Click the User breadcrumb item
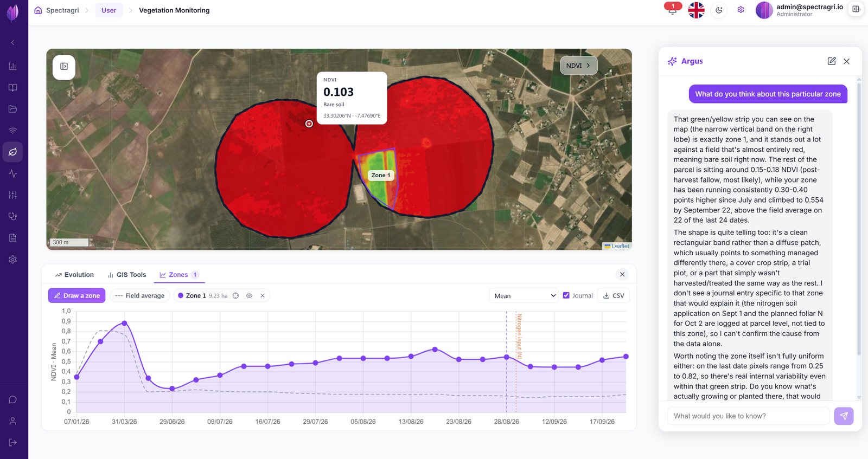This screenshot has height=459, width=868. coord(109,10)
